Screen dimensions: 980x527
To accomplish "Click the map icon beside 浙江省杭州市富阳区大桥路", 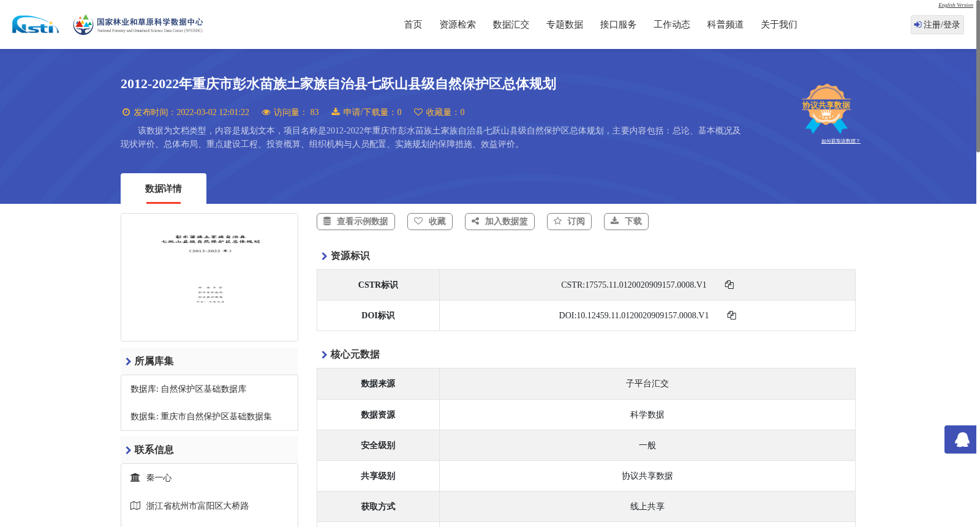I will [135, 506].
